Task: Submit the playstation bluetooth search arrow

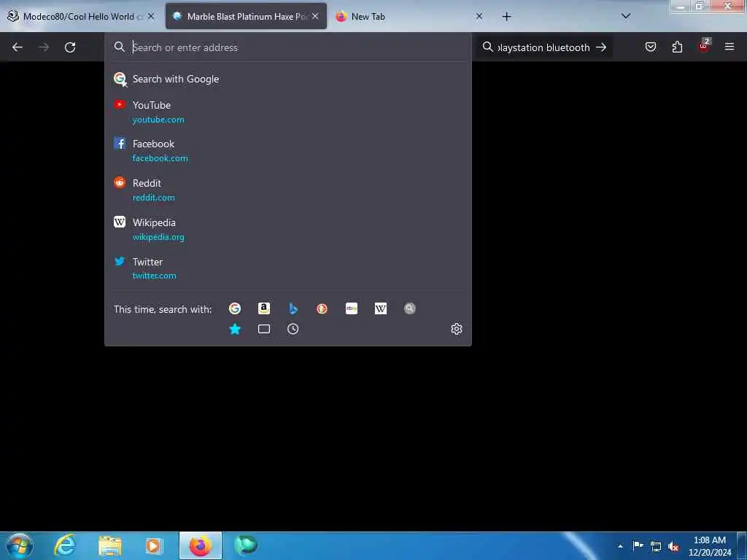Action: (x=601, y=47)
